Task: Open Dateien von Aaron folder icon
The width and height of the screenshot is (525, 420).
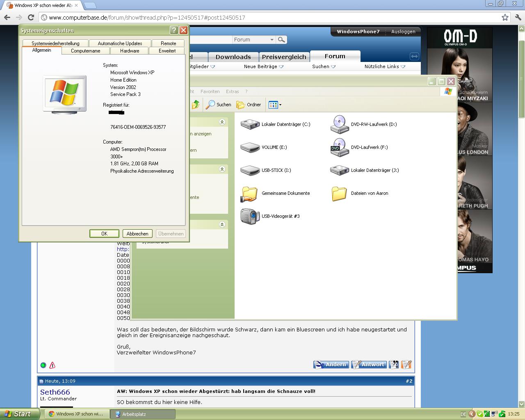Action: pos(339,194)
